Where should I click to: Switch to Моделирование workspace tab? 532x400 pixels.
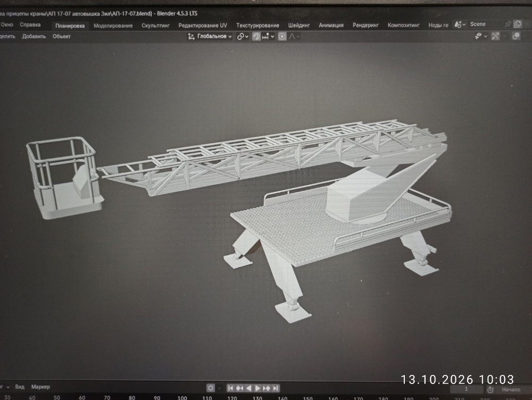click(x=113, y=26)
